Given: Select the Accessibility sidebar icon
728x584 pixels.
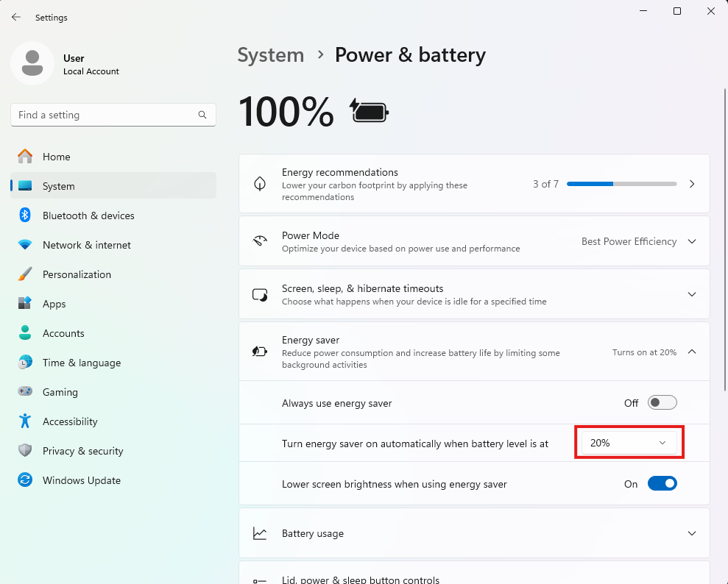Looking at the screenshot, I should 25,421.
